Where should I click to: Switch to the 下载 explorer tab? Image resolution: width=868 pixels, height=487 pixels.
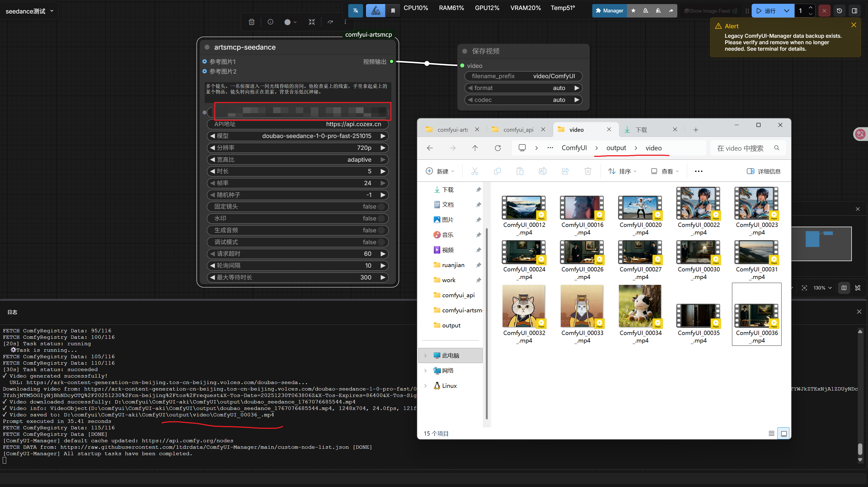641,130
